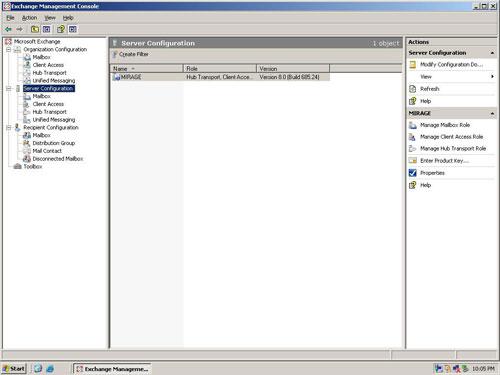Screen dimensions: 500x375
Task: Click Manage Mailbox Role action
Action: coord(445,125)
